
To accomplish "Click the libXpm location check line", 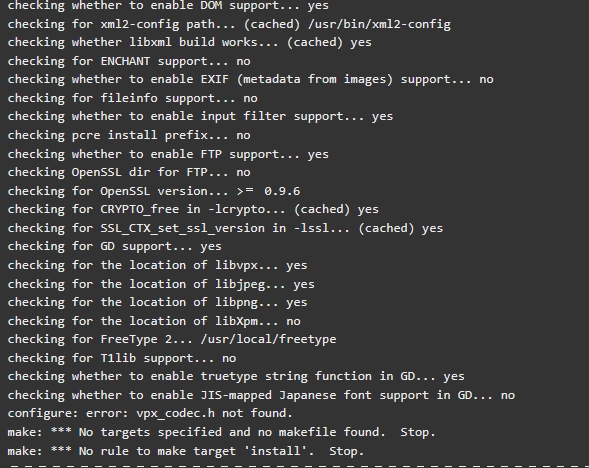I will (x=154, y=321).
